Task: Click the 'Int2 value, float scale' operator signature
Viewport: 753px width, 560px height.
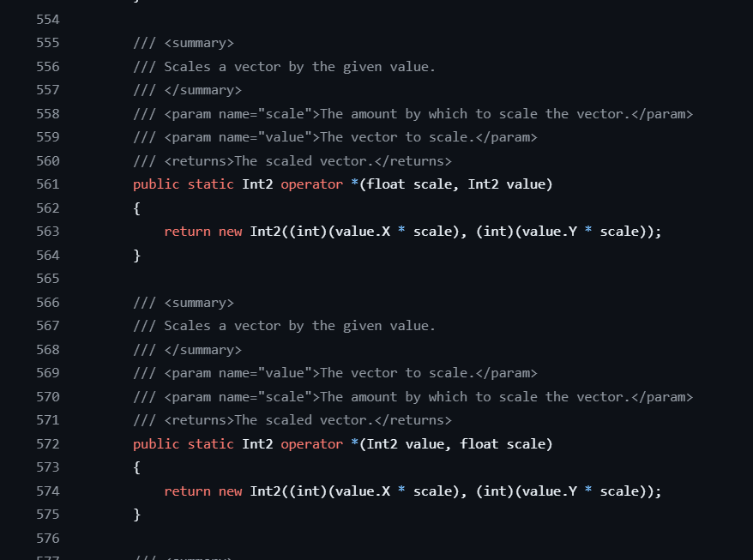Action: coord(343,443)
